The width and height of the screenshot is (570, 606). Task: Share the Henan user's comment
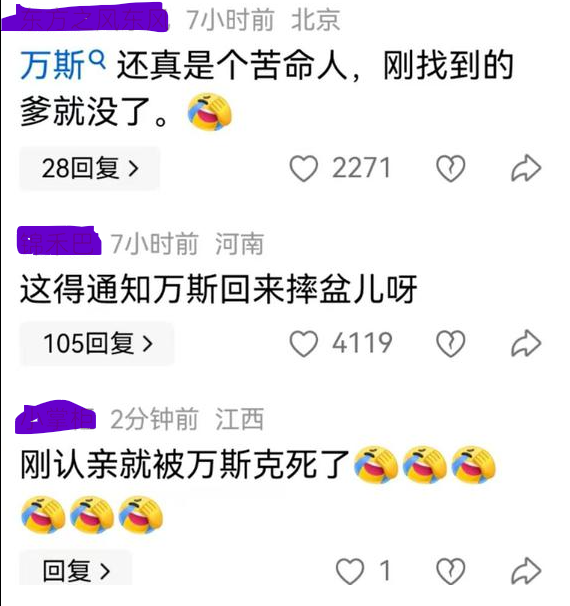pos(526,343)
